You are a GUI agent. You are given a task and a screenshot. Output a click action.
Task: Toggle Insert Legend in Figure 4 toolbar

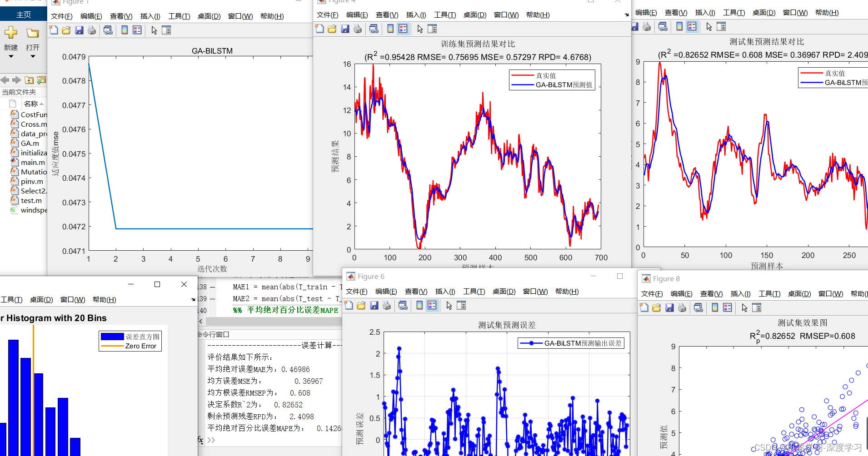click(403, 29)
